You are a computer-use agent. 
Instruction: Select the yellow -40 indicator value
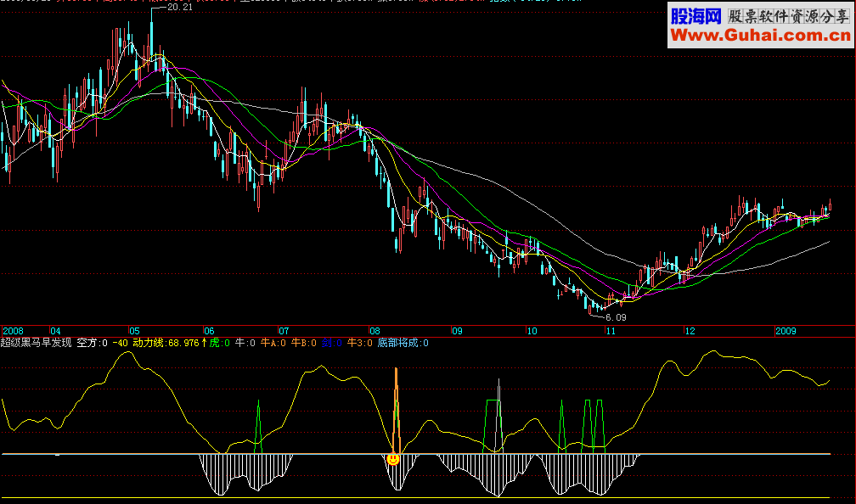[120, 343]
